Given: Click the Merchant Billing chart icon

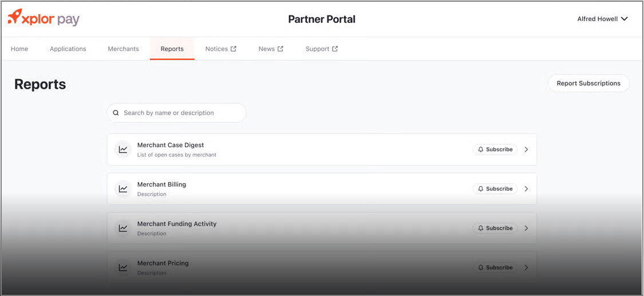Looking at the screenshot, I should pyautogui.click(x=123, y=189).
